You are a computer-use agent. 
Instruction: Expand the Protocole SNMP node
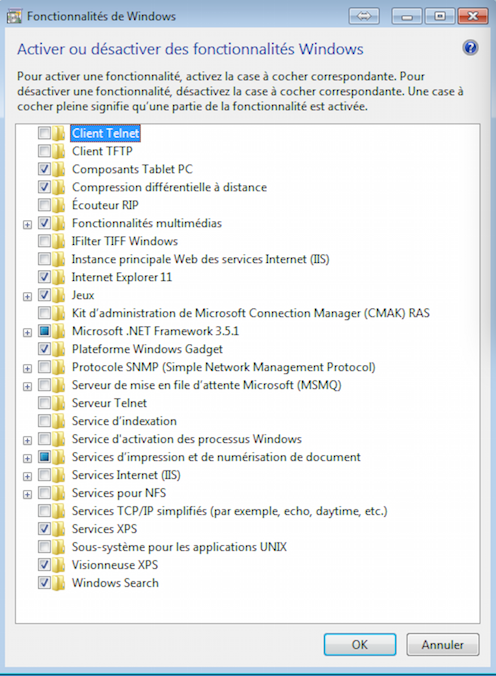click(27, 369)
